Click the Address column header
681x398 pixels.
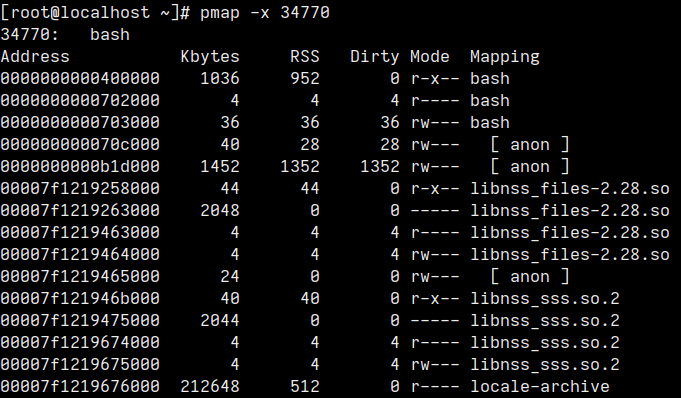pos(35,56)
